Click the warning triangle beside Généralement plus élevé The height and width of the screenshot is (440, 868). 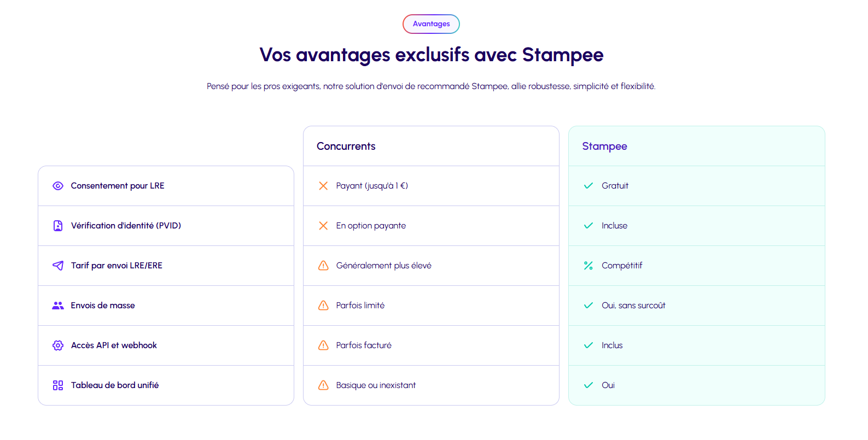pos(323,266)
